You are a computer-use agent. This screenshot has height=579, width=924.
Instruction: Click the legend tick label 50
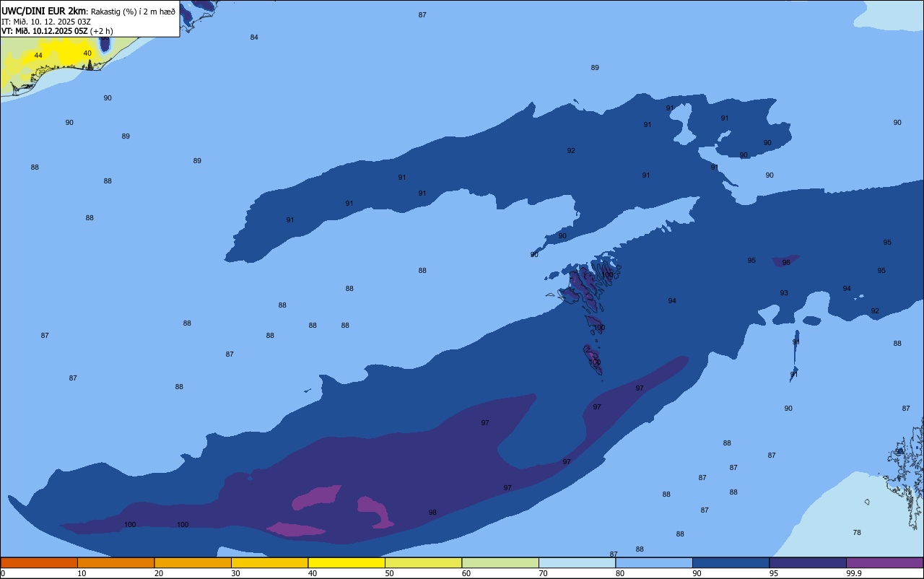click(x=389, y=573)
